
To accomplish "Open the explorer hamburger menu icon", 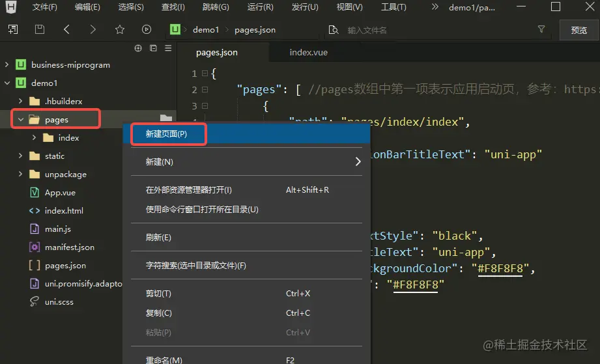I will tap(168, 48).
